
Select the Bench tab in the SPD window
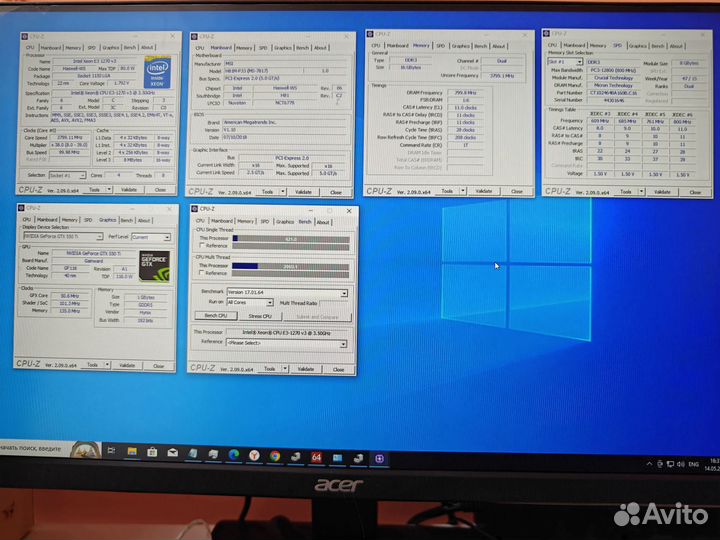[658, 45]
